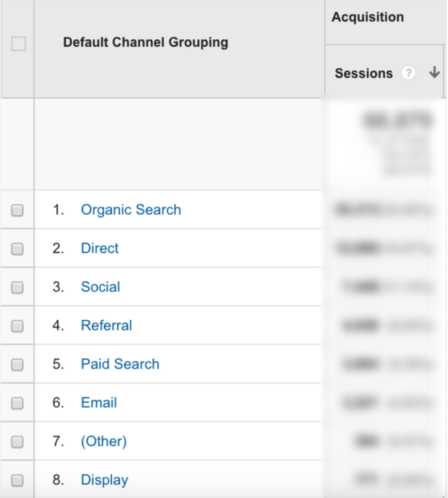Click the Sessions sort descending arrow
The image size is (448, 498).
[434, 73]
